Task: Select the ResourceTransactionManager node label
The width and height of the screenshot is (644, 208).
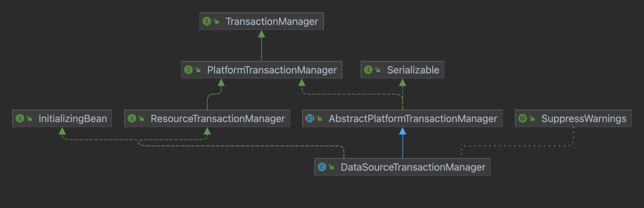Action: click(x=217, y=119)
